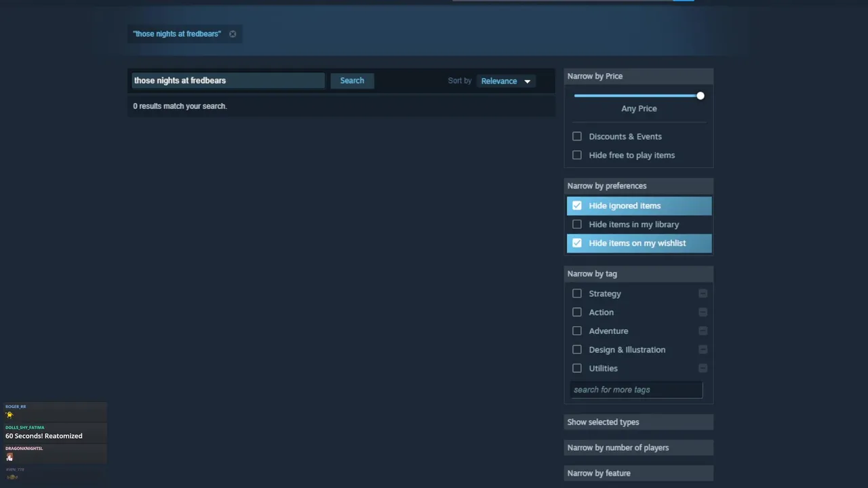This screenshot has width=868, height=488.
Task: Click the ROGER_RR username in chat
Action: 16,407
